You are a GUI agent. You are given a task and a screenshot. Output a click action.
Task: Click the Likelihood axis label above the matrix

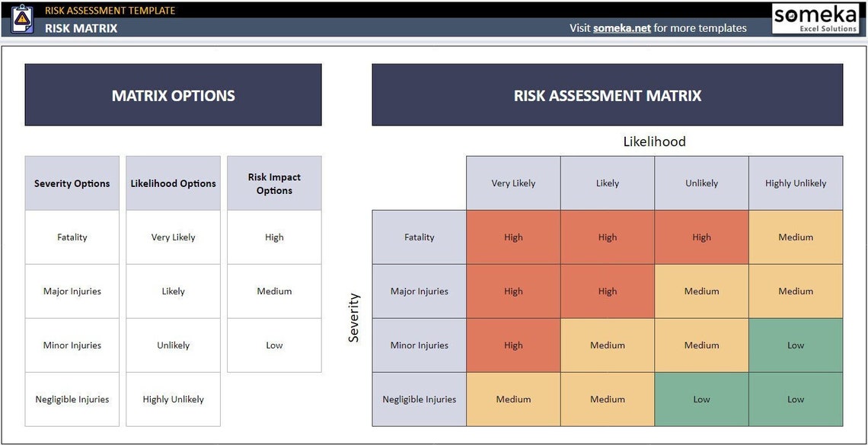pyautogui.click(x=653, y=141)
